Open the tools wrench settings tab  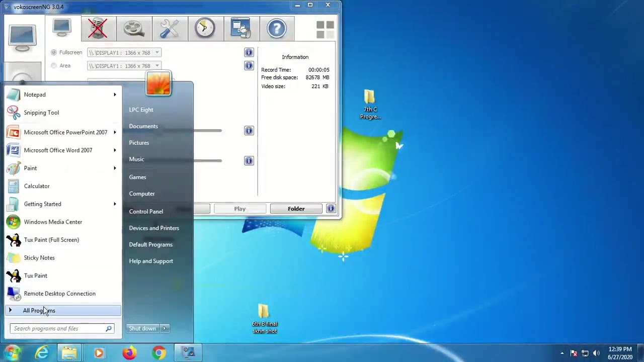tap(170, 28)
